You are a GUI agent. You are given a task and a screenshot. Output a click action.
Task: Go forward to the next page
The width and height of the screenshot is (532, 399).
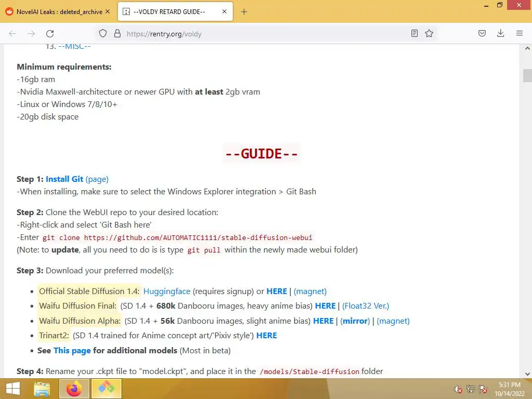(x=31, y=34)
